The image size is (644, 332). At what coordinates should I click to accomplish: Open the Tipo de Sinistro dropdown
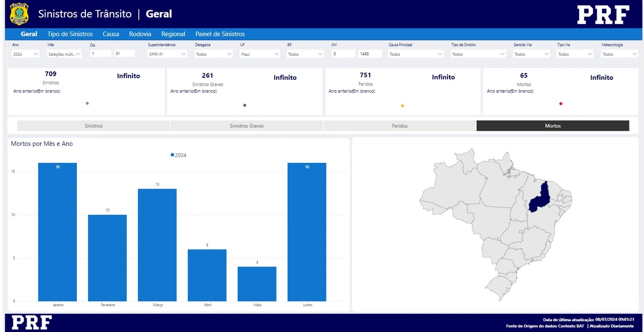pyautogui.click(x=478, y=54)
